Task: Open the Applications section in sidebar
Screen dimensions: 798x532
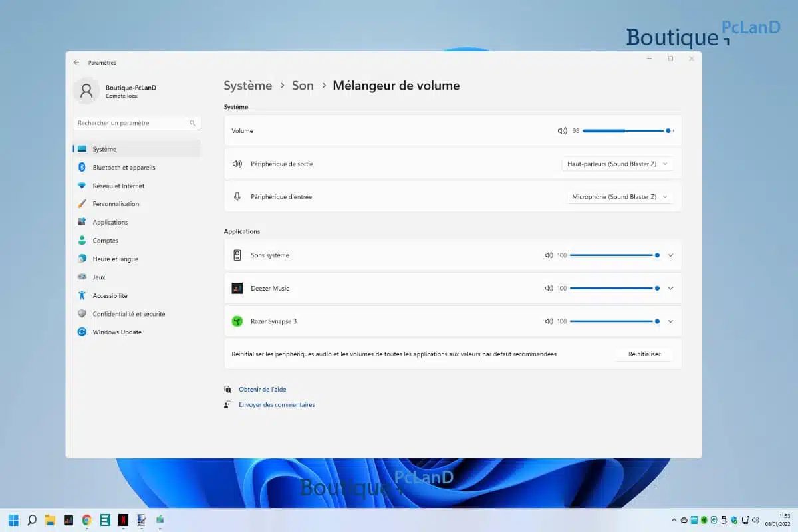Action: 136,222
